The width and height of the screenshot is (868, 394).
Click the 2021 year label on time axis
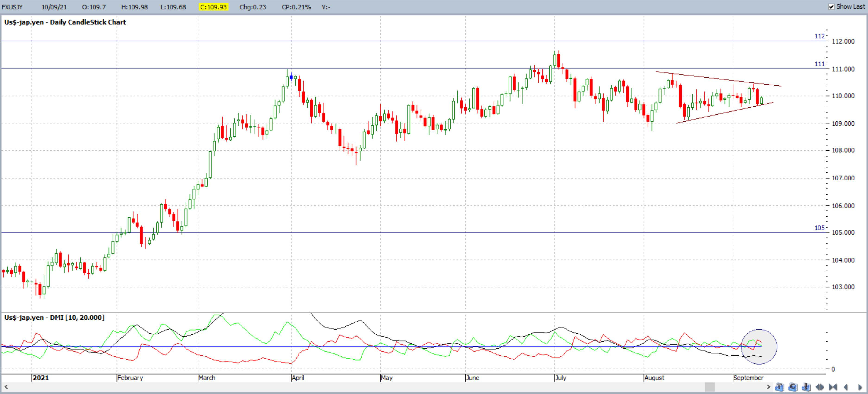pyautogui.click(x=41, y=378)
